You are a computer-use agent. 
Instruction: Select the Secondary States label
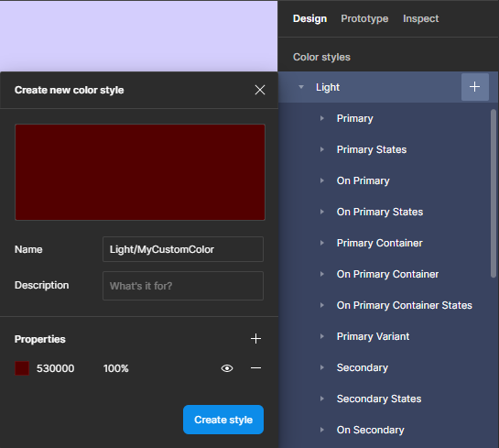tap(379, 399)
